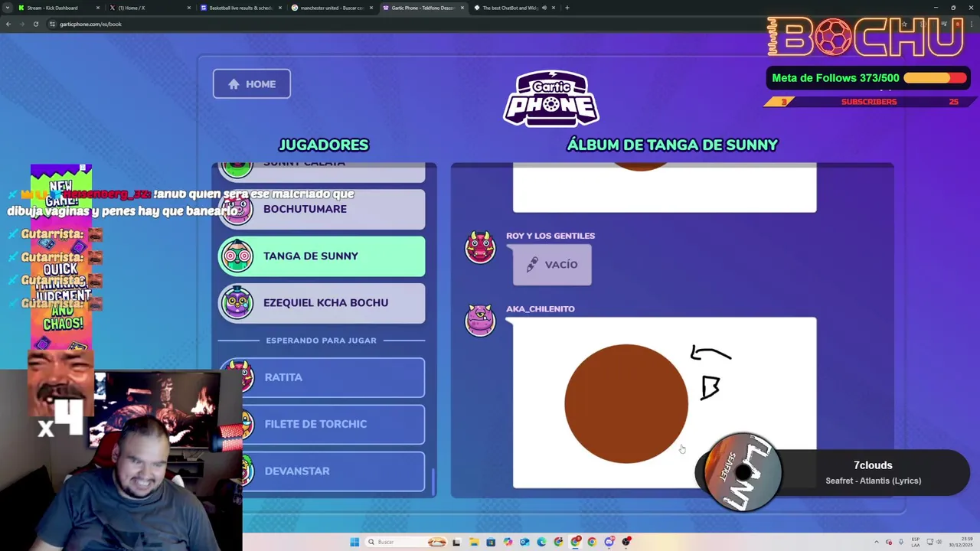Click the ROY Y LOS GENTILES avatar
The height and width of the screenshot is (551, 980).
[480, 247]
